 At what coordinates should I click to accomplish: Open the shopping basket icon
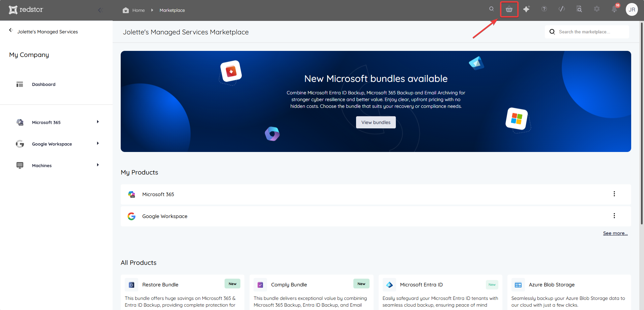point(509,9)
